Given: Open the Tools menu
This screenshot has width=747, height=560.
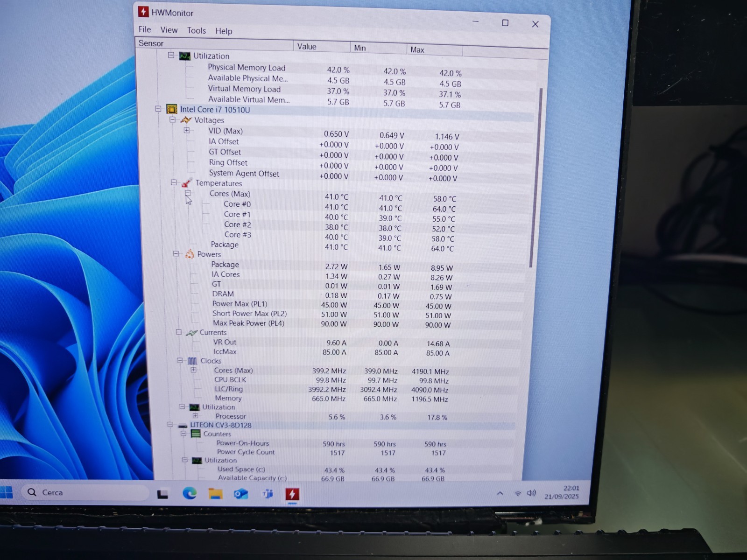Looking at the screenshot, I should (x=197, y=30).
